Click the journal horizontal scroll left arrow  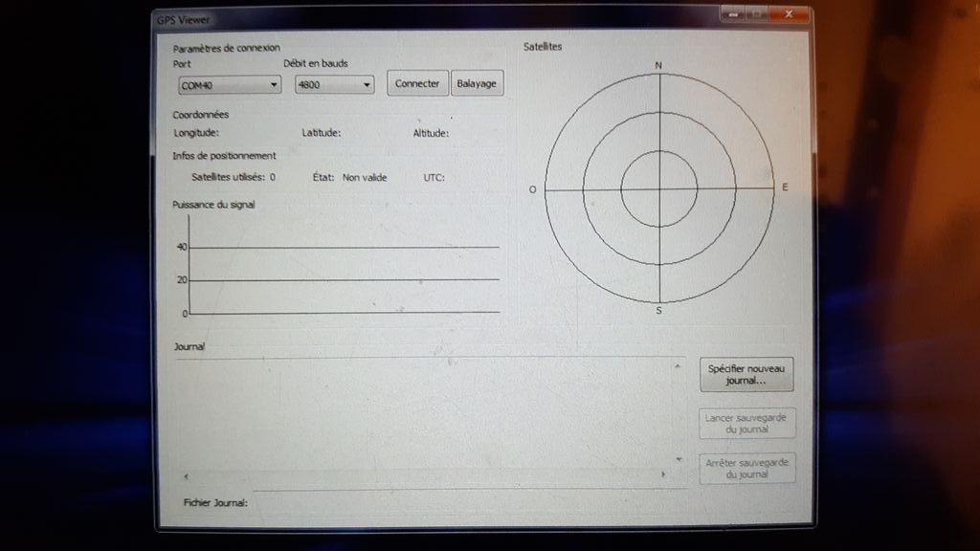[x=187, y=476]
